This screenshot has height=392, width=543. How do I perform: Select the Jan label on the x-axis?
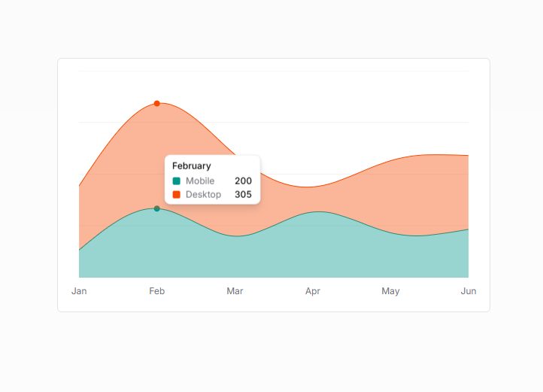79,291
